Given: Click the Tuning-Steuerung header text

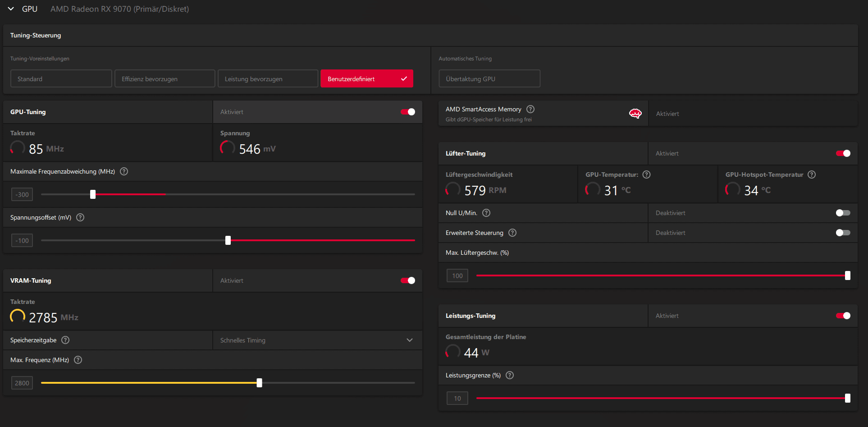Looking at the screenshot, I should coord(36,35).
